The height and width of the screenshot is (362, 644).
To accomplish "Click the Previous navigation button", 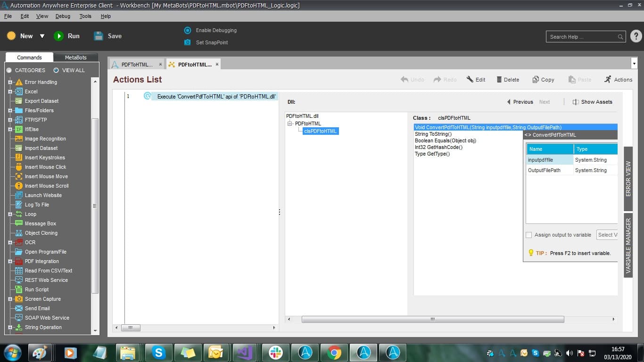I will click(x=520, y=102).
